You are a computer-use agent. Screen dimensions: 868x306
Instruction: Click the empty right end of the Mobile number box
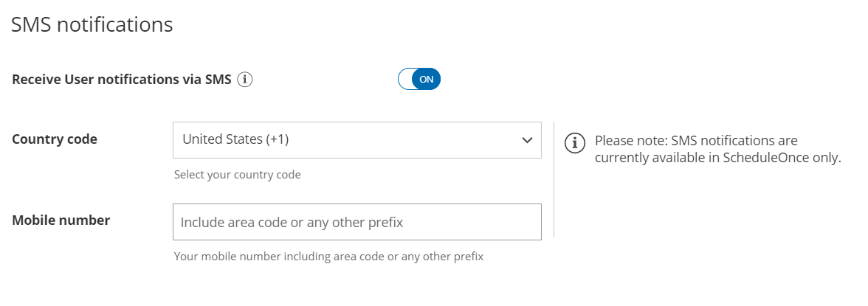point(509,222)
